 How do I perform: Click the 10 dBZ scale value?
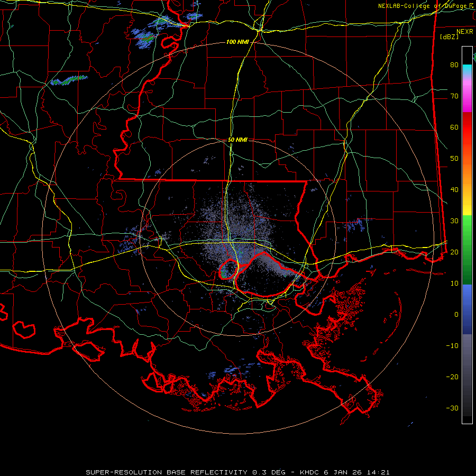coord(454,283)
